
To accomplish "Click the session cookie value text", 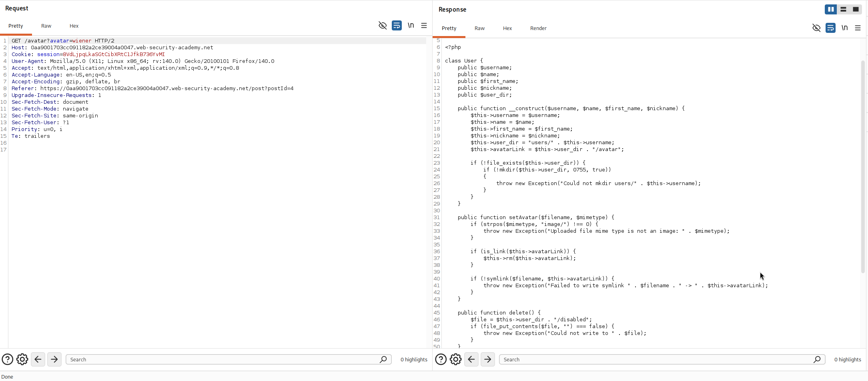I will (114, 54).
